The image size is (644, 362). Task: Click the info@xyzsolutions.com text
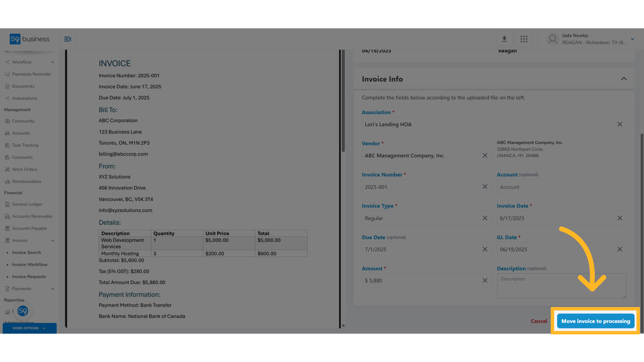125,210
